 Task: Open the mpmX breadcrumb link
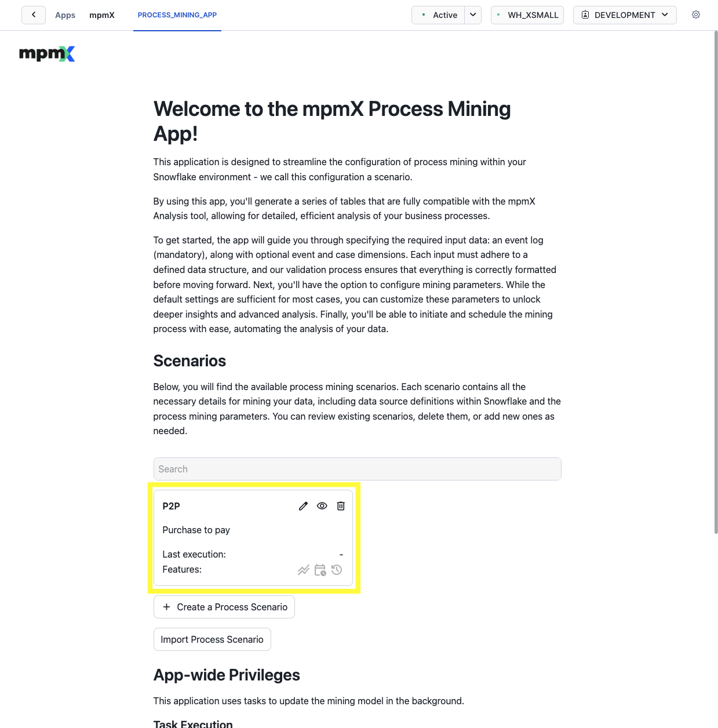coord(102,15)
